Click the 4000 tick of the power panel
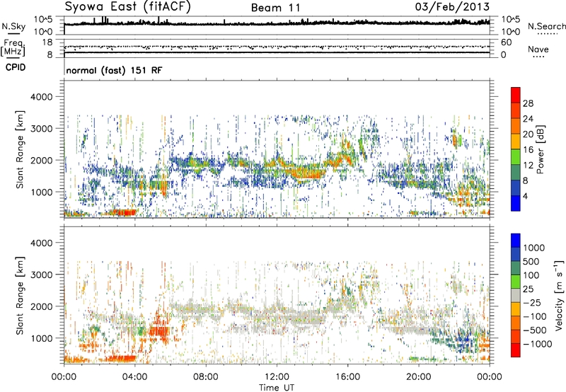The width and height of the screenshot is (566, 392). pos(41,97)
